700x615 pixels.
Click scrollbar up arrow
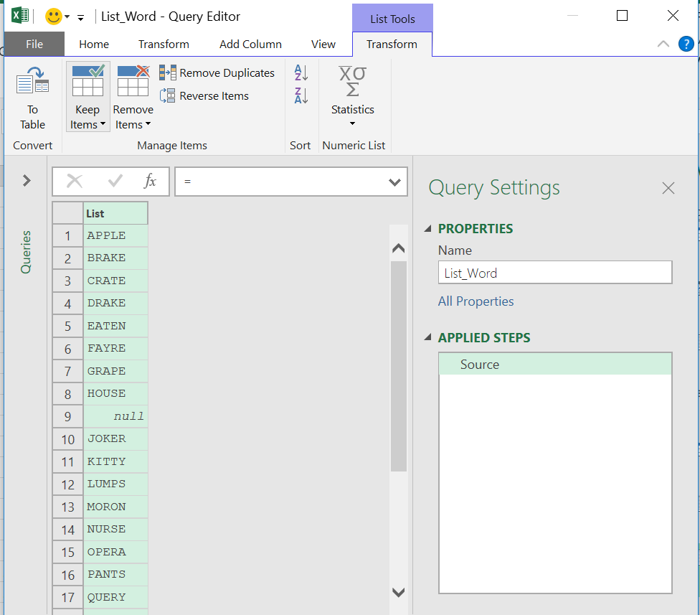(x=398, y=248)
